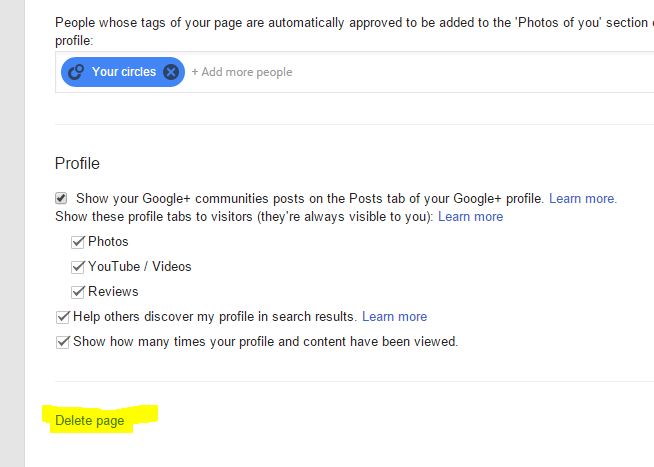
Task: Click the highlighted 'Delete page' link
Action: pos(90,421)
